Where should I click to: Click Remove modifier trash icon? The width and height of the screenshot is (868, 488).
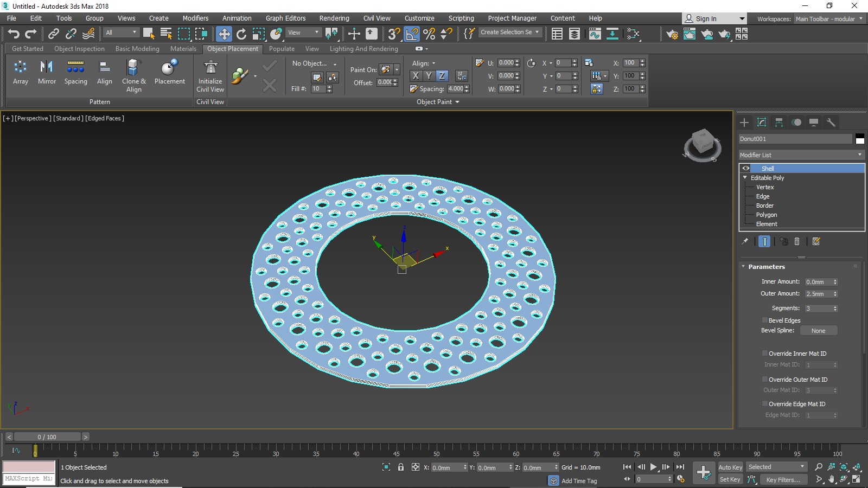[x=797, y=241]
